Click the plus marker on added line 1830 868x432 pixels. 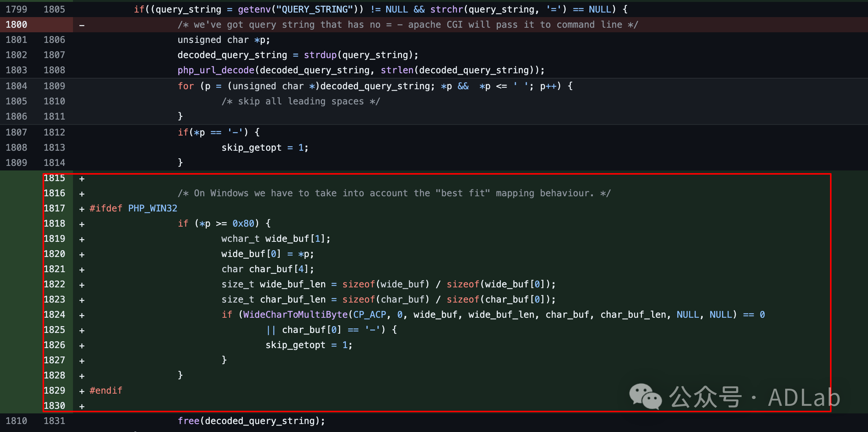(x=82, y=406)
